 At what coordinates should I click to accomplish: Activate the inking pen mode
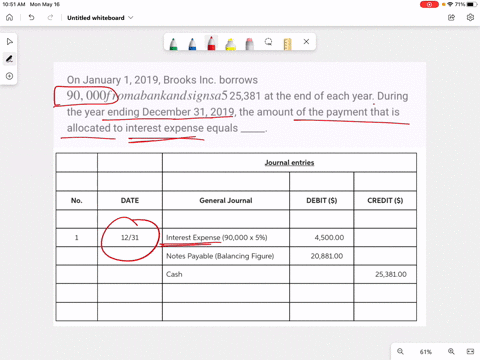coord(9,59)
